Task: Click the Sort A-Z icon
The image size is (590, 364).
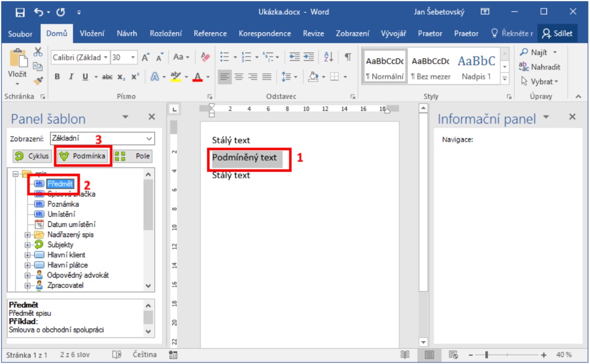Action: [x=328, y=57]
